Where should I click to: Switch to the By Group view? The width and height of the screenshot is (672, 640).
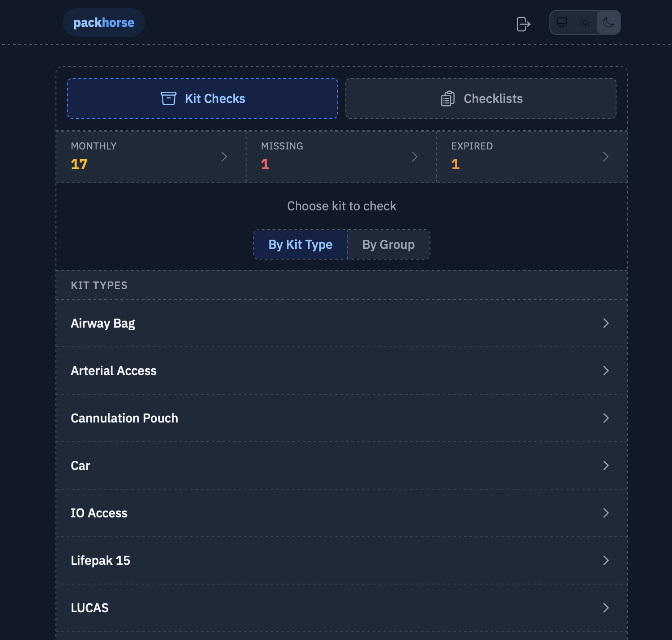click(x=388, y=244)
